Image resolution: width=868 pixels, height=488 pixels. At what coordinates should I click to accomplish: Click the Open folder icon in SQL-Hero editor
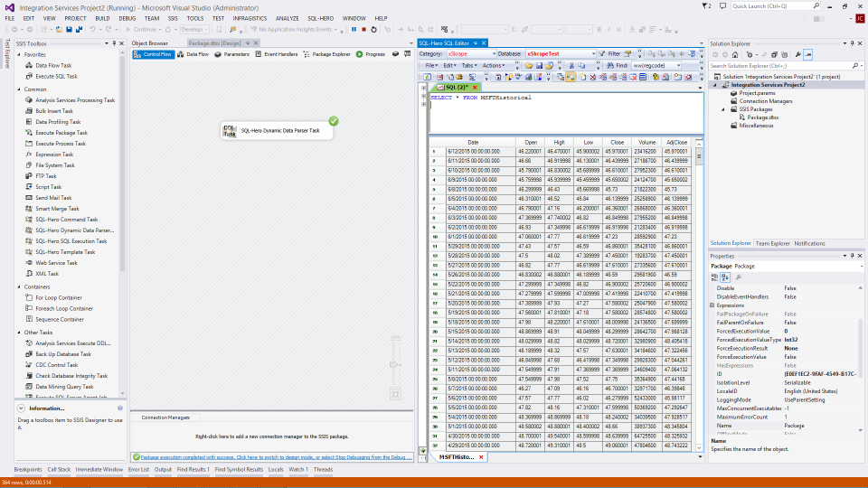click(529, 65)
